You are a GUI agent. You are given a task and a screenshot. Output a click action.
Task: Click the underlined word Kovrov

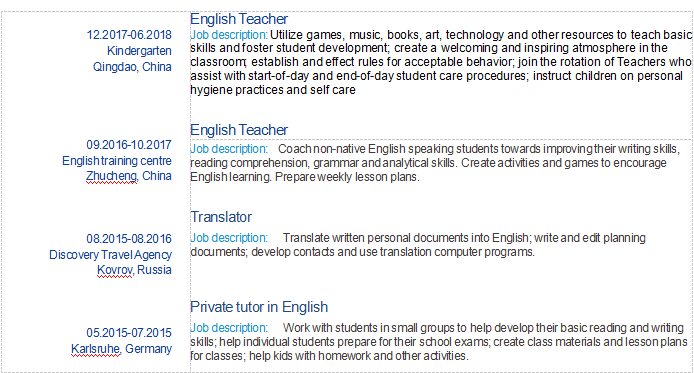[x=115, y=270]
